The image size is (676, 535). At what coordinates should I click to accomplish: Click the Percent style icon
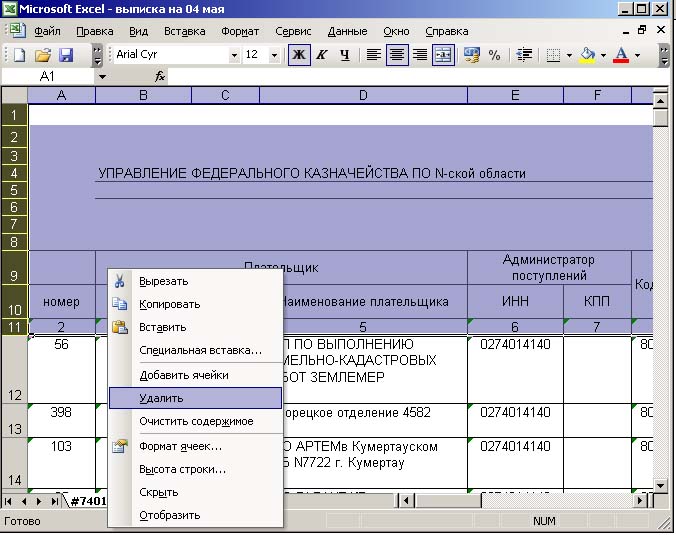tap(494, 55)
